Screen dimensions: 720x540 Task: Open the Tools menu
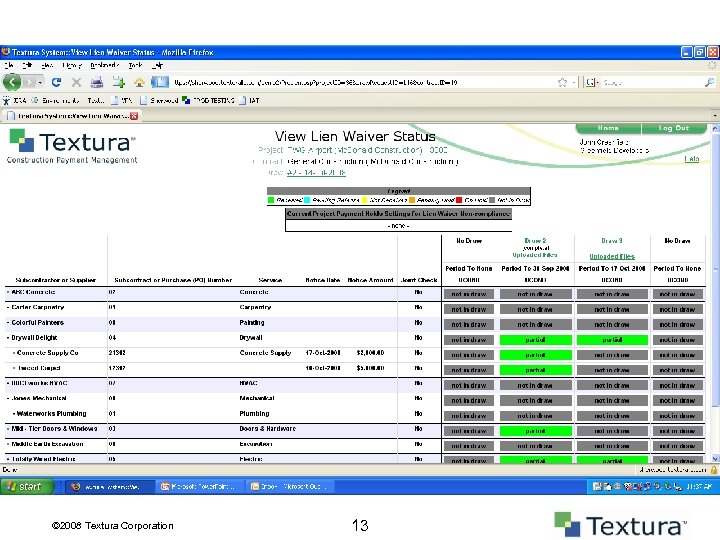click(135, 66)
